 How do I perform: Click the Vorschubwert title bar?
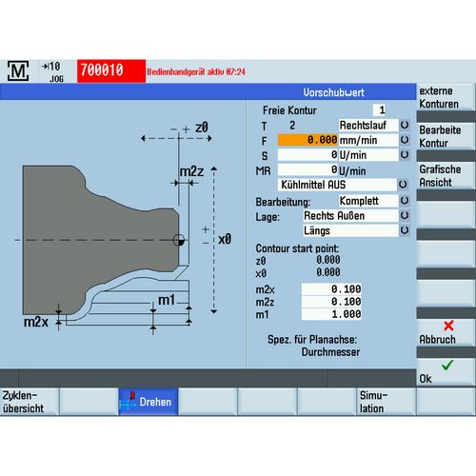coord(208,92)
